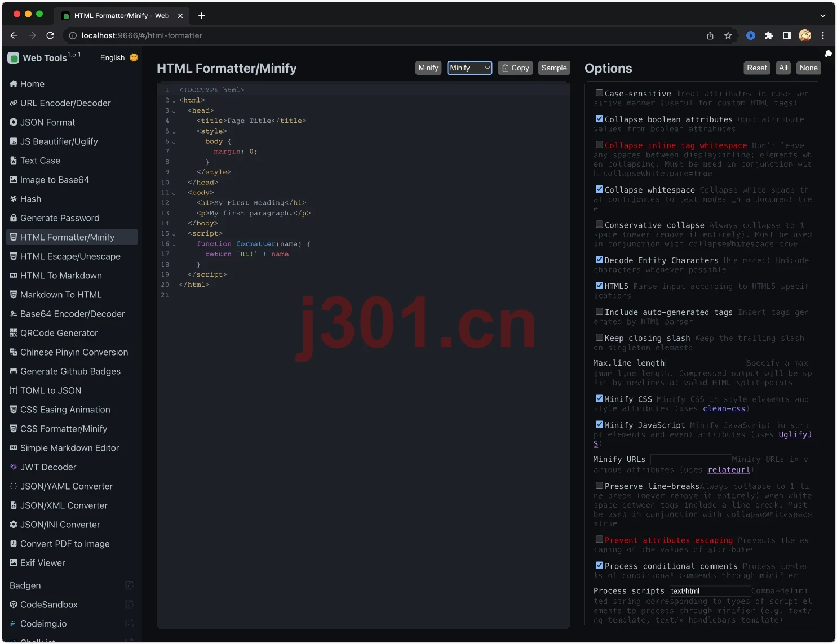Toggle the Minify CSS checkbox

coord(599,398)
